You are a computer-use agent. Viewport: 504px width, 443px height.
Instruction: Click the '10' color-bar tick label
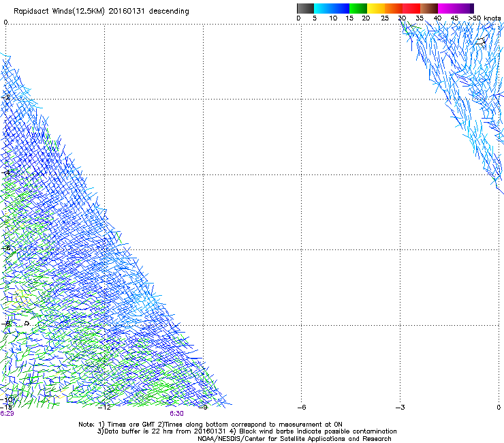[333, 18]
